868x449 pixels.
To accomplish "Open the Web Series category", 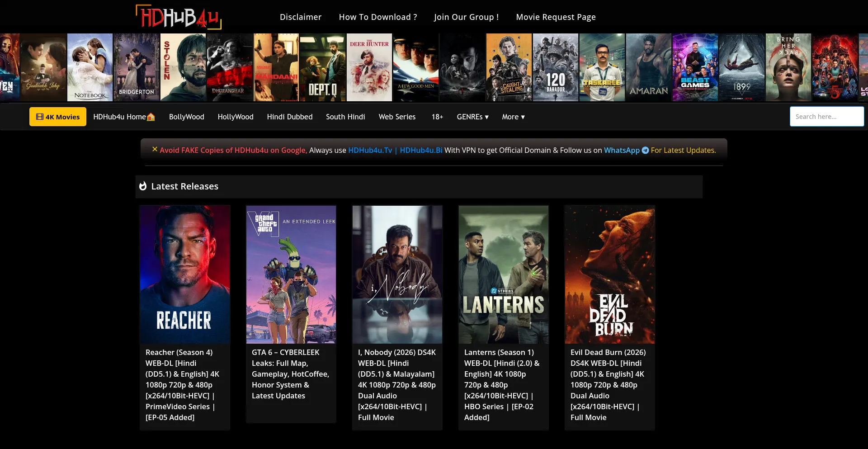I will (x=397, y=117).
